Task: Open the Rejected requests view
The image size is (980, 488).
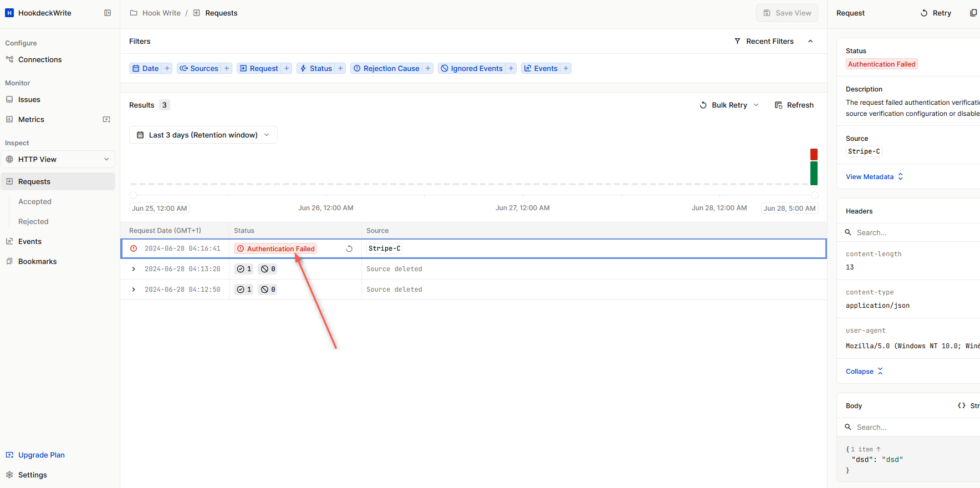Action: click(x=33, y=221)
